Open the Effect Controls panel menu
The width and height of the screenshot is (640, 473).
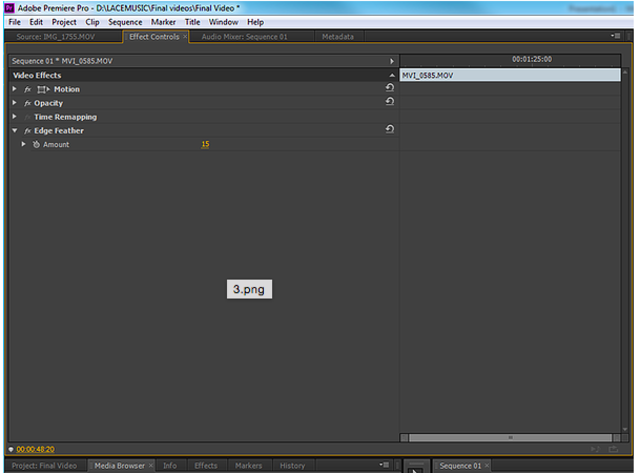[616, 36]
